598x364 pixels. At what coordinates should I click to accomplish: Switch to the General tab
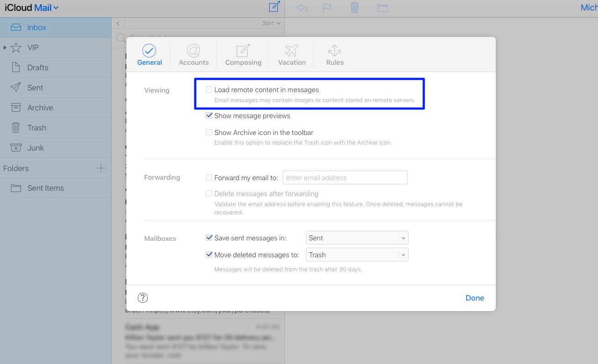pos(149,55)
